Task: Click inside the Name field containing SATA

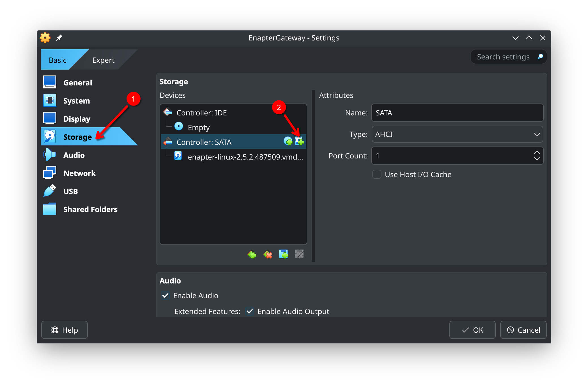Action: coord(457,113)
